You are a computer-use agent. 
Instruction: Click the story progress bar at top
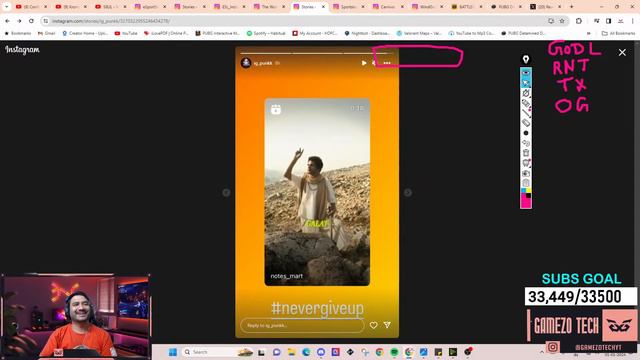click(317, 53)
